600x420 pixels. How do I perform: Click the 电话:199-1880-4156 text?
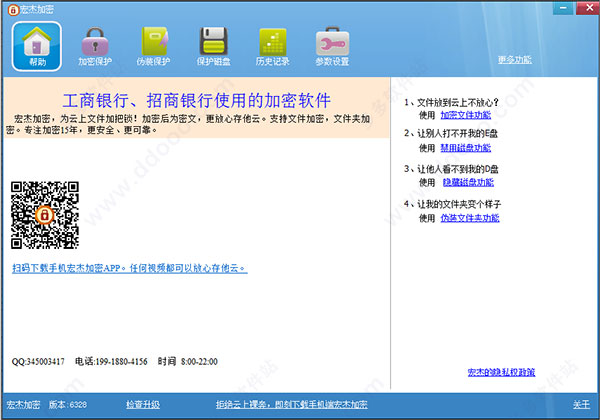click(x=111, y=361)
